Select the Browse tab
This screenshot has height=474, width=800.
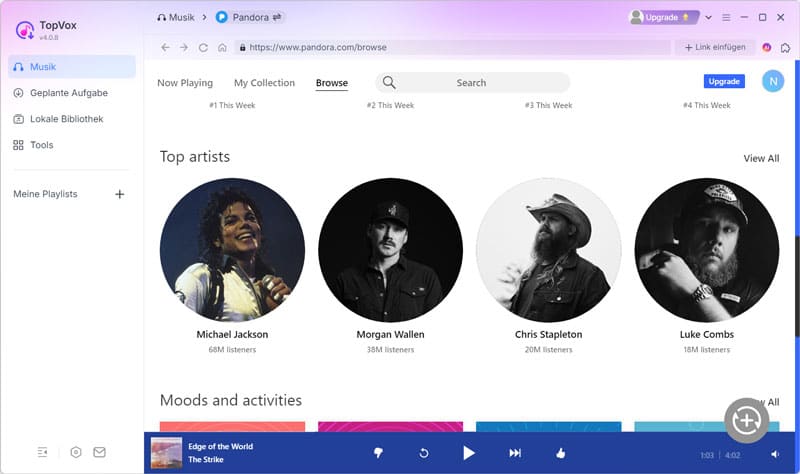(332, 83)
